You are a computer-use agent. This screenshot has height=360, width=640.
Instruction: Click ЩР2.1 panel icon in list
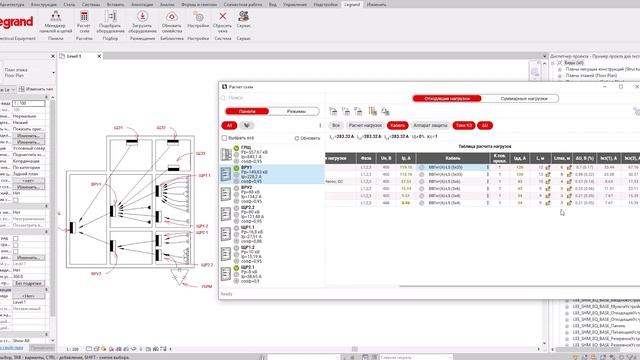tap(226, 274)
